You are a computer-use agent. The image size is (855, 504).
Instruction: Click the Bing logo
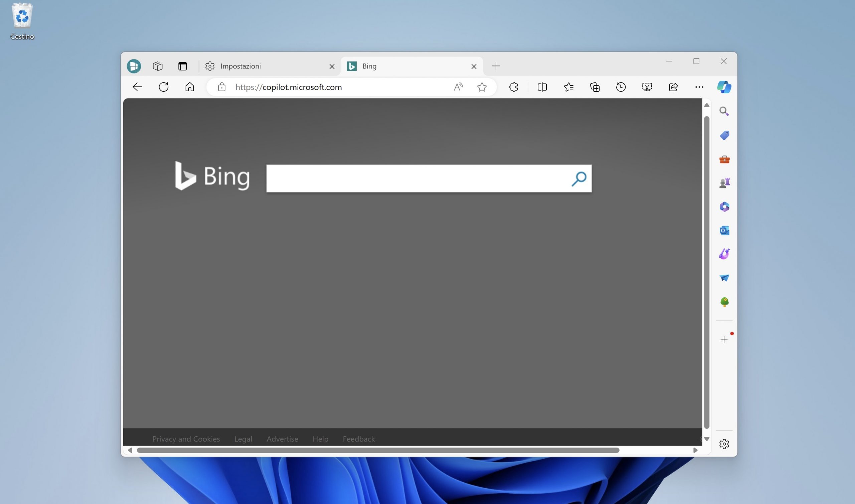point(212,176)
